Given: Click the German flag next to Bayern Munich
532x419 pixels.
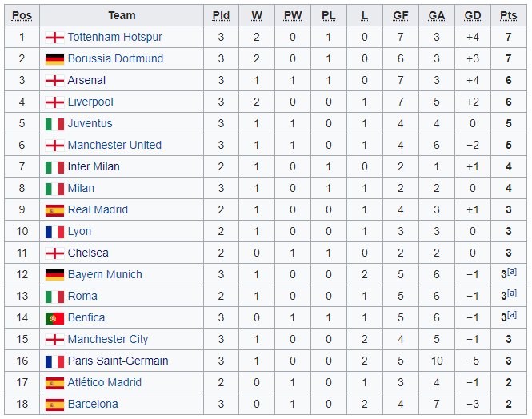Looking at the screenshot, I should pos(54,274).
